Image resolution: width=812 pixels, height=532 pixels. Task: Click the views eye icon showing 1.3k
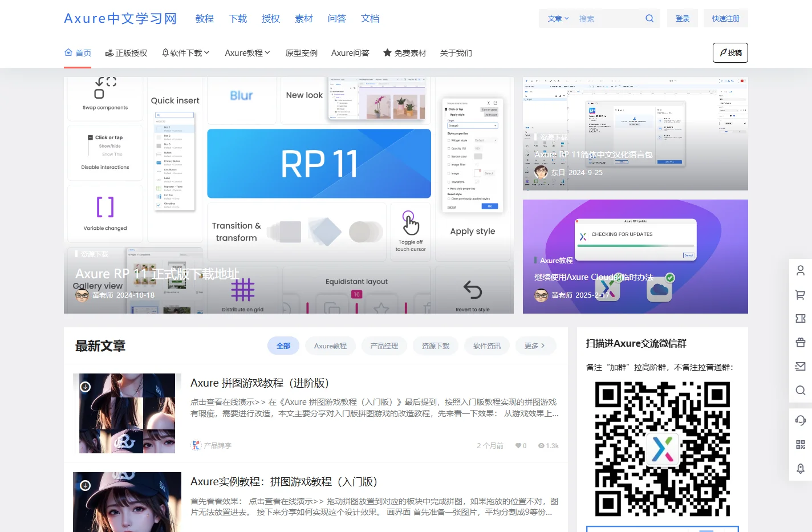(541, 446)
